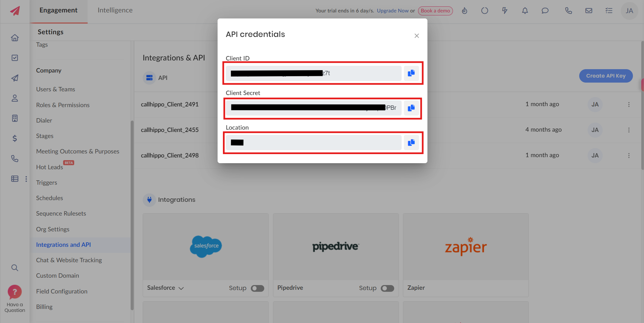This screenshot has width=644, height=323.
Task: Click the Book a demo button
Action: point(435,11)
